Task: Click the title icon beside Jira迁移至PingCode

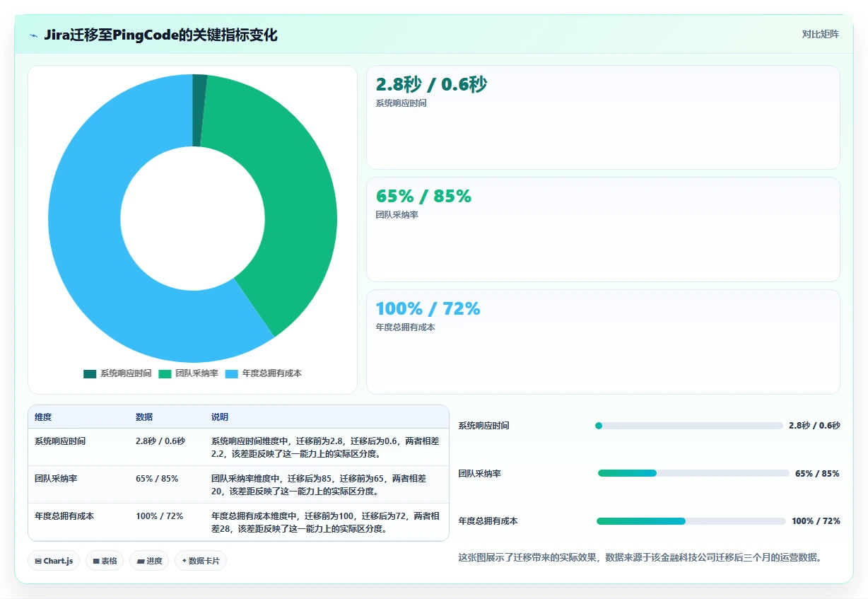Action: point(33,35)
